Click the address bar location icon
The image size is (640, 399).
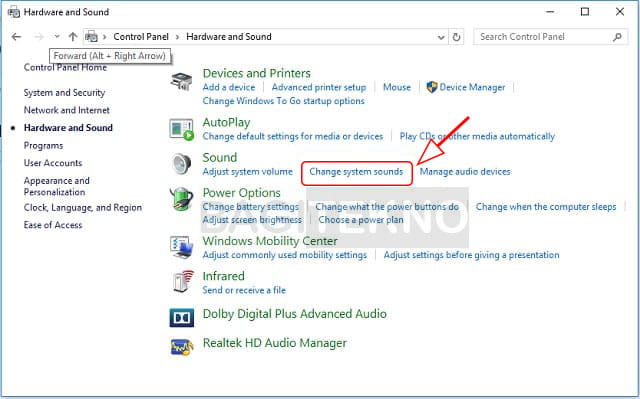coord(91,37)
